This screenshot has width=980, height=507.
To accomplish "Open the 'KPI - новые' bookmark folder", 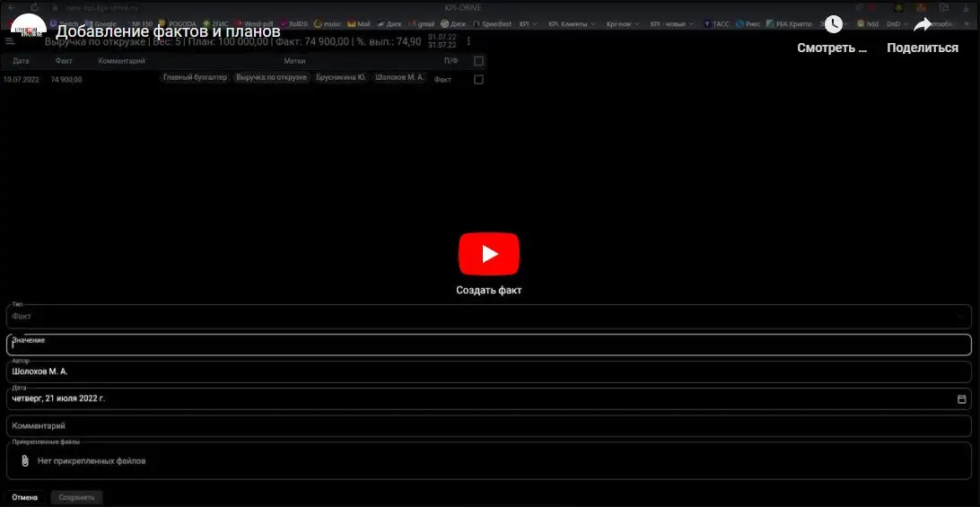I will pyautogui.click(x=671, y=23).
